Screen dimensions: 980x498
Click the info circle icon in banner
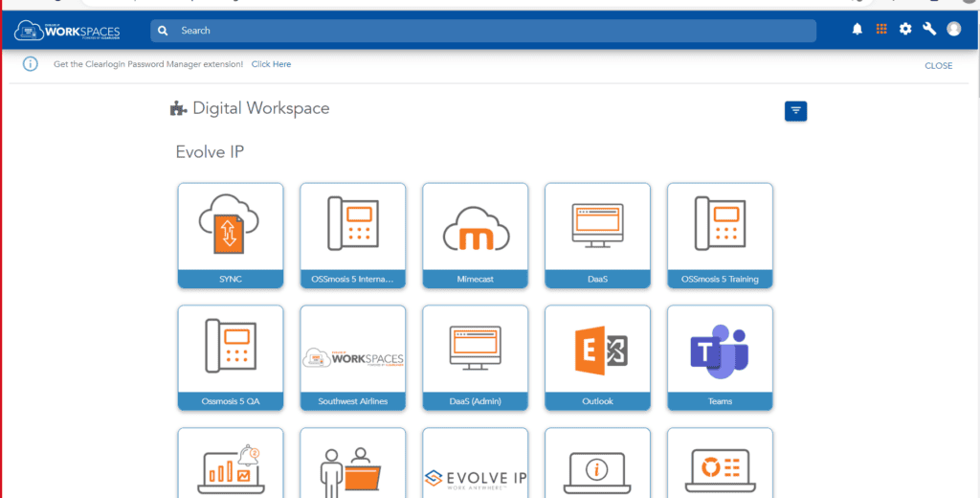pos(30,64)
